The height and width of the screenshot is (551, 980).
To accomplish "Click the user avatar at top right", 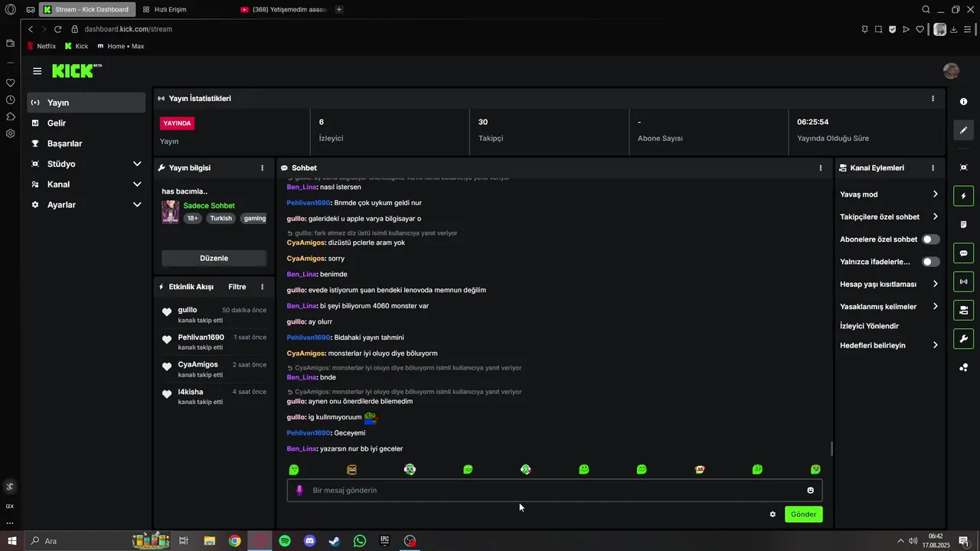I will (951, 71).
